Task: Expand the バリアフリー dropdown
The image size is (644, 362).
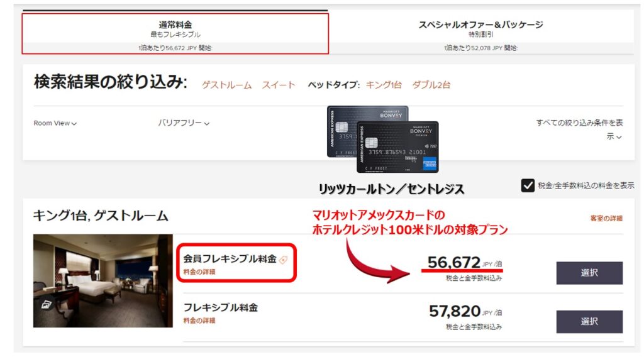Action: 184,123
